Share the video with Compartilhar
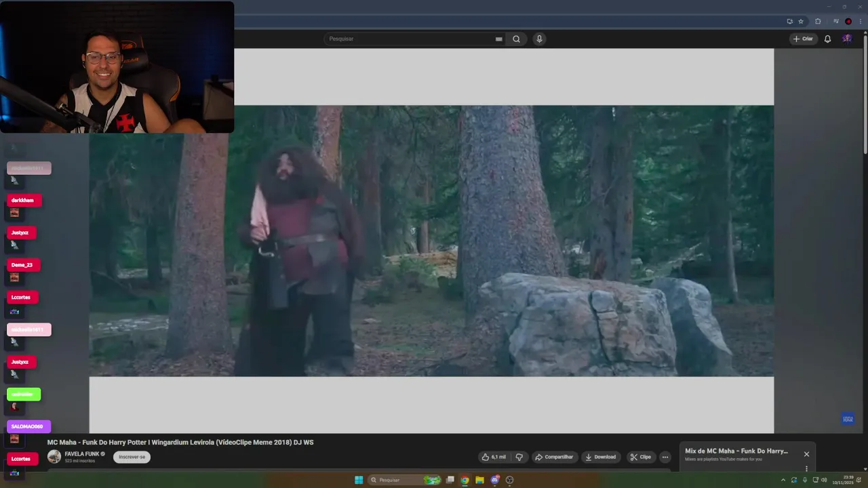The height and width of the screenshot is (488, 868). point(554,457)
